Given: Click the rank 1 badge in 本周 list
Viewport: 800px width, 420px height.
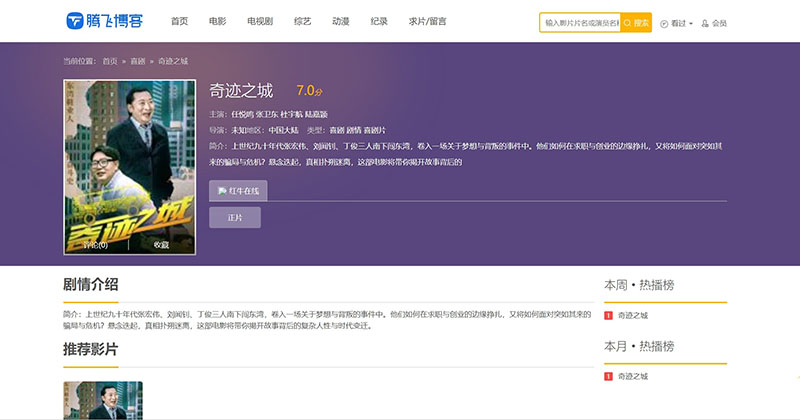Looking at the screenshot, I should (608, 315).
